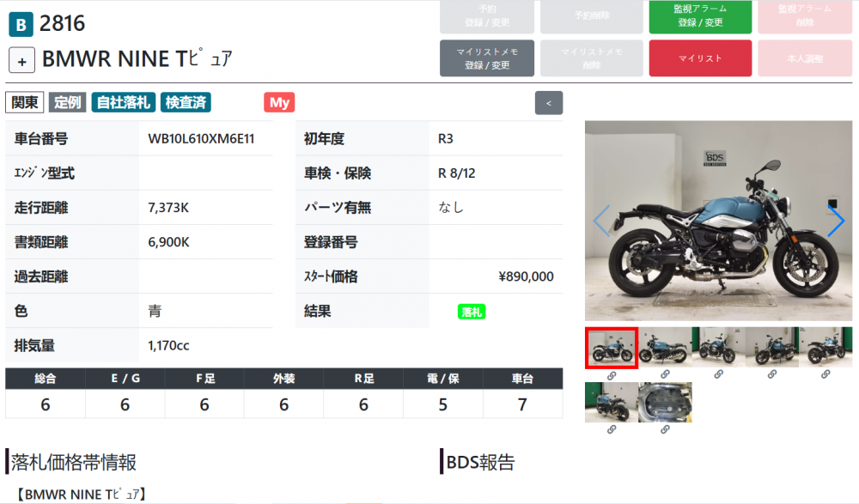Click link icon under fifth top-row thumbnail
The height and width of the screenshot is (504, 859).
click(825, 374)
